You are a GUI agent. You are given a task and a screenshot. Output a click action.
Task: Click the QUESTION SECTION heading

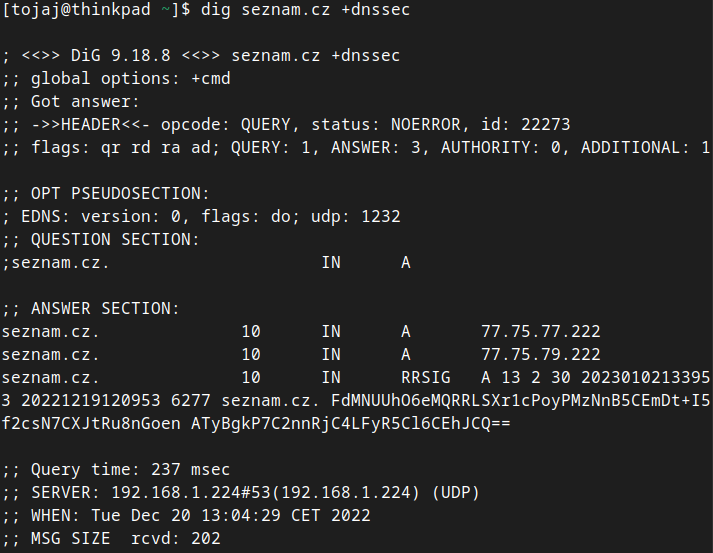point(115,240)
